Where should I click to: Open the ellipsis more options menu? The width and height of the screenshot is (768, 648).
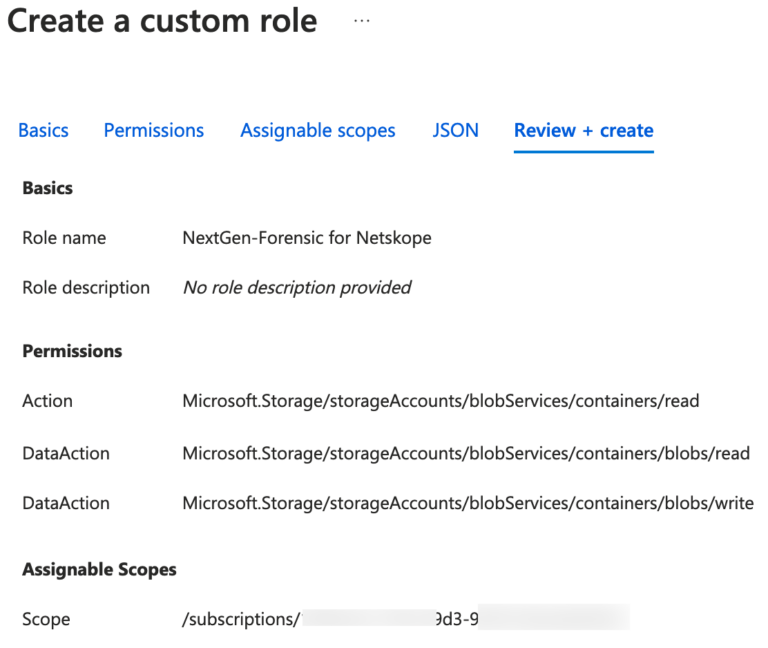(362, 22)
